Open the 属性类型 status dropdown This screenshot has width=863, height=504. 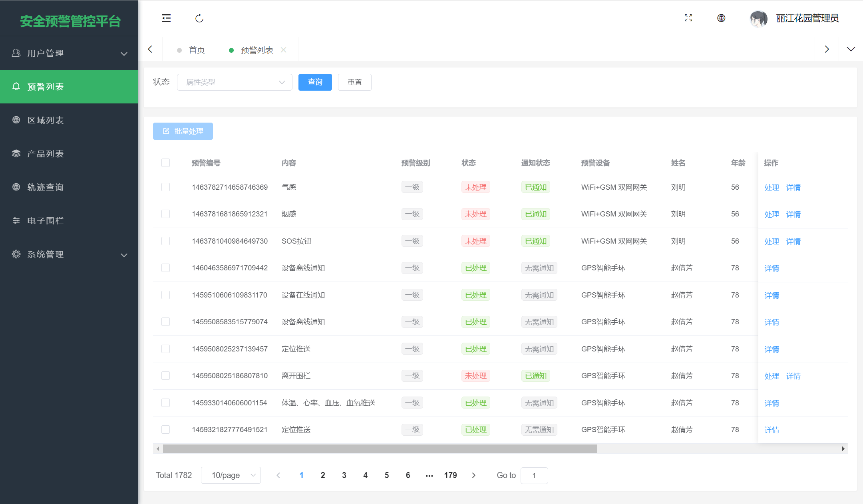(235, 82)
